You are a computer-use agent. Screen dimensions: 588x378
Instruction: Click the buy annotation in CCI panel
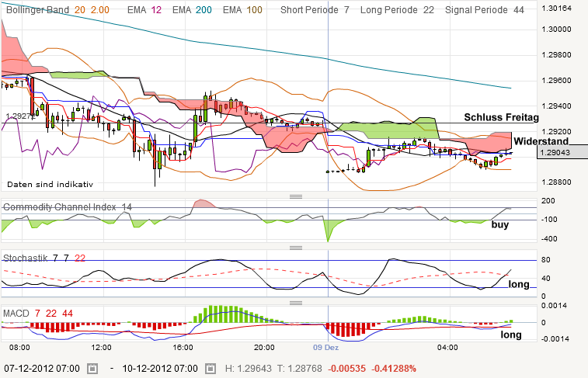pyautogui.click(x=500, y=224)
